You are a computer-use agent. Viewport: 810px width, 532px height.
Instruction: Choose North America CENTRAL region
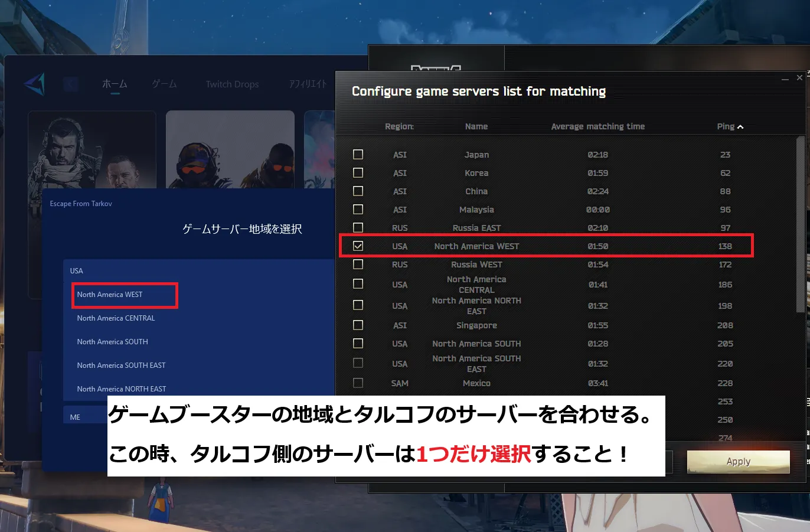click(116, 318)
